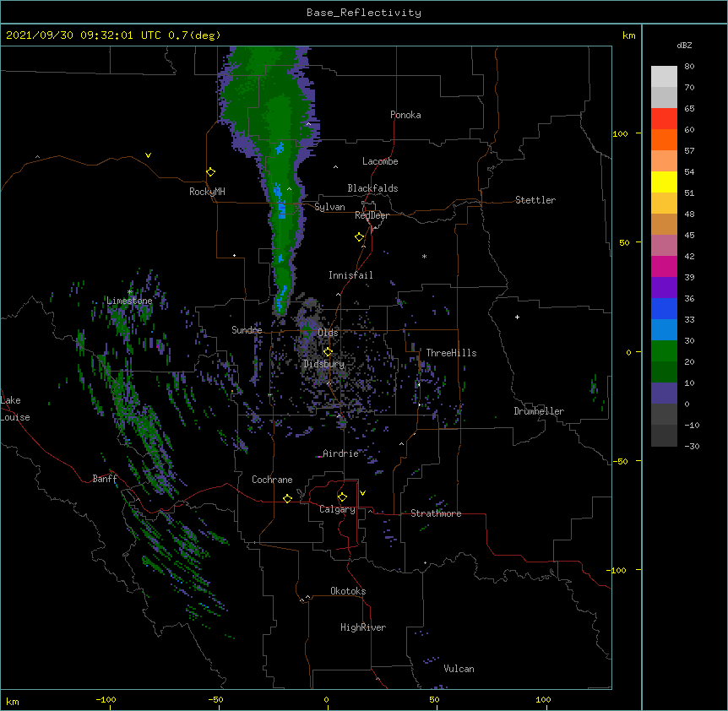Click the Base_Reflectivity title text

[x=364, y=13]
